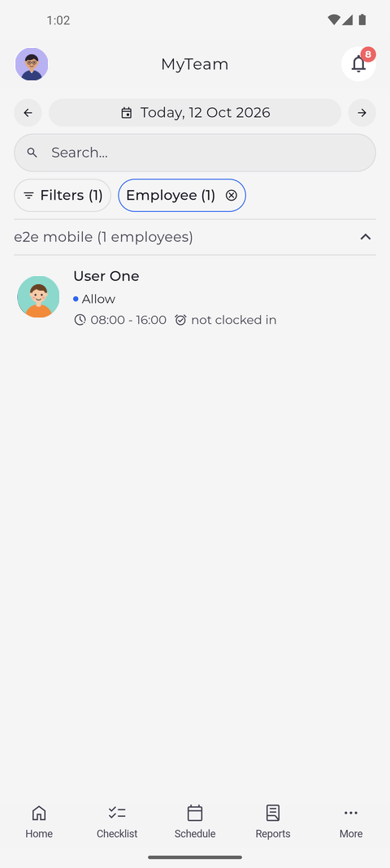This screenshot has width=390, height=868.
Task: Open the Reports tab
Action: [272, 822]
